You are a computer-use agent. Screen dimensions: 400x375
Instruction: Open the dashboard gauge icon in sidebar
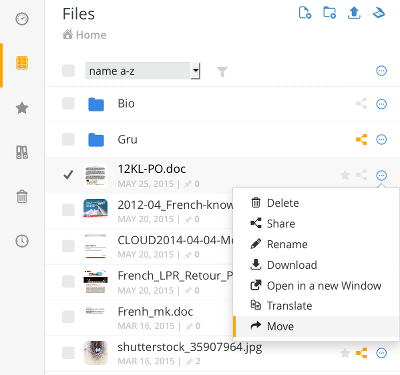22,19
